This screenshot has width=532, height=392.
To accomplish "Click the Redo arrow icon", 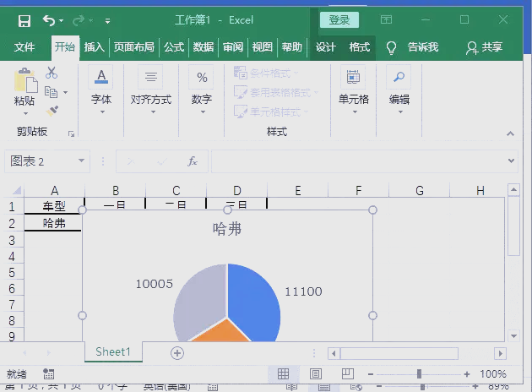I will [79, 21].
